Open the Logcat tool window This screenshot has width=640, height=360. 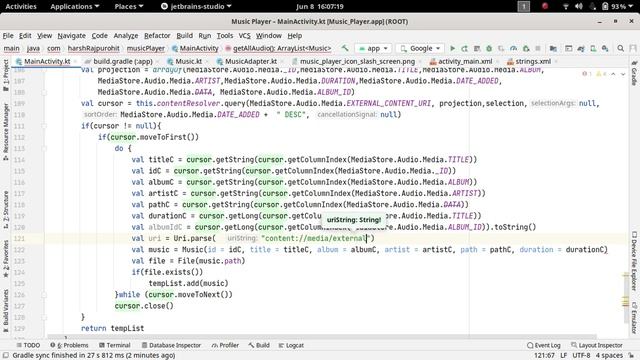click(x=291, y=345)
